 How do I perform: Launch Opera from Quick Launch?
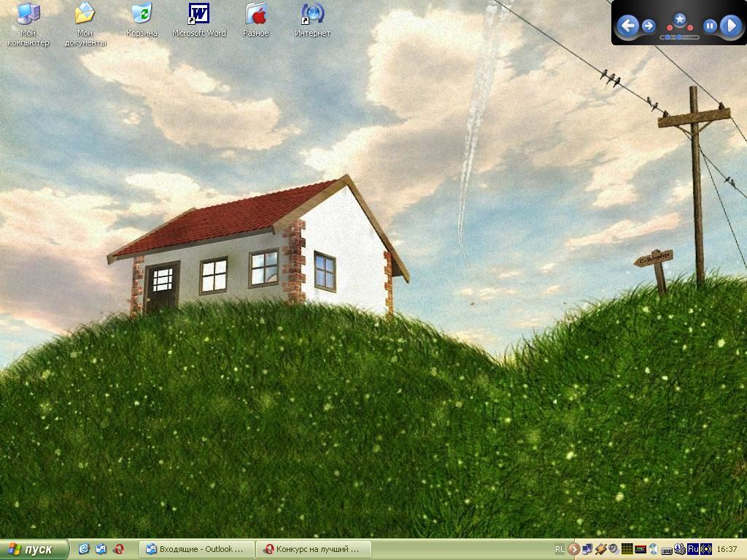118,549
